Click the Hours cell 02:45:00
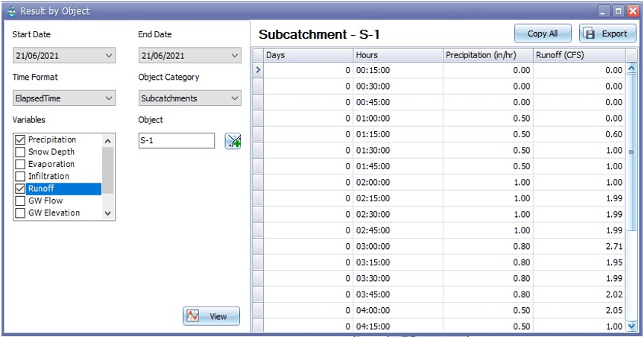 coord(398,230)
